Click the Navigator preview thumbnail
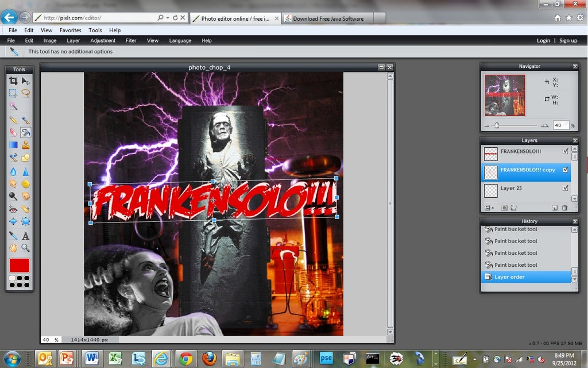This screenshot has width=588, height=368. 504,95
